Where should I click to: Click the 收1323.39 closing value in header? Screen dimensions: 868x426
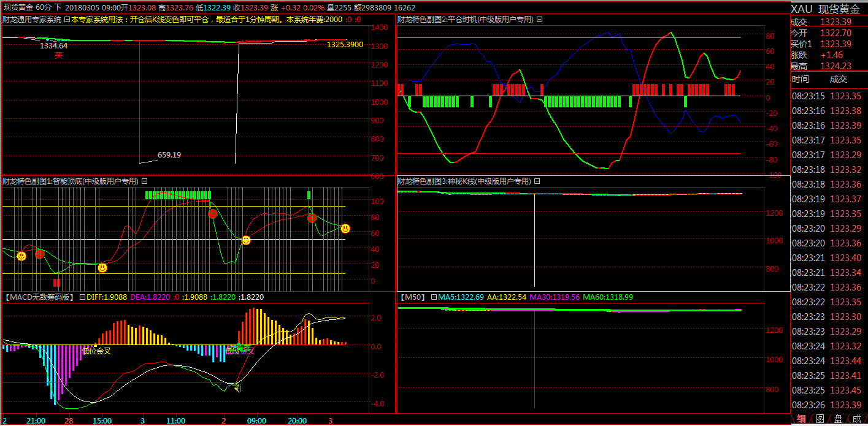point(251,8)
